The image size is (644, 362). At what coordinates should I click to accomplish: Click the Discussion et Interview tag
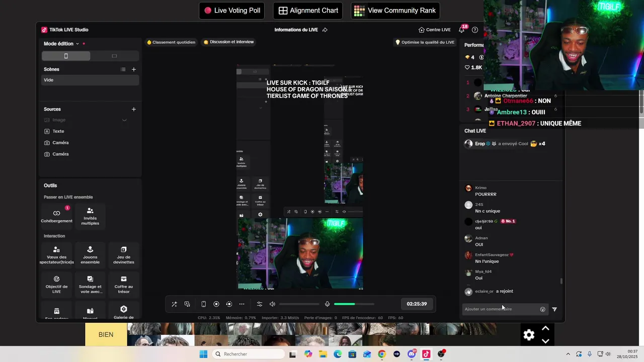pos(229,42)
